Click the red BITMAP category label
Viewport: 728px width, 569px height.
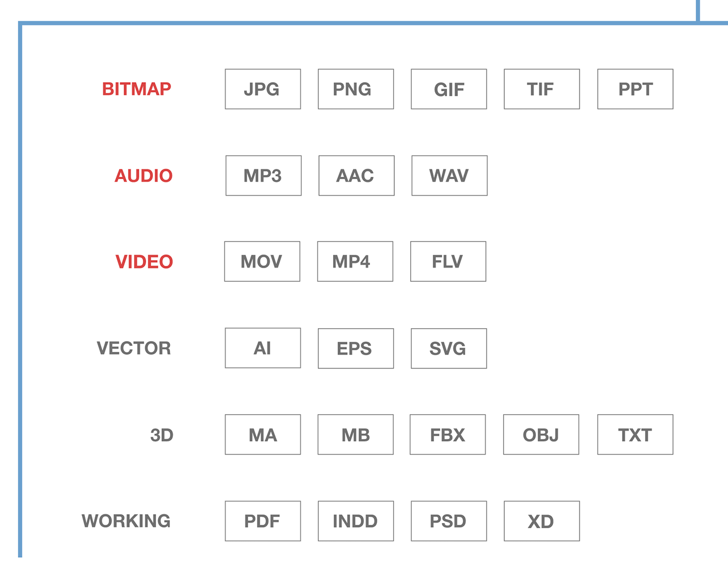[137, 89]
